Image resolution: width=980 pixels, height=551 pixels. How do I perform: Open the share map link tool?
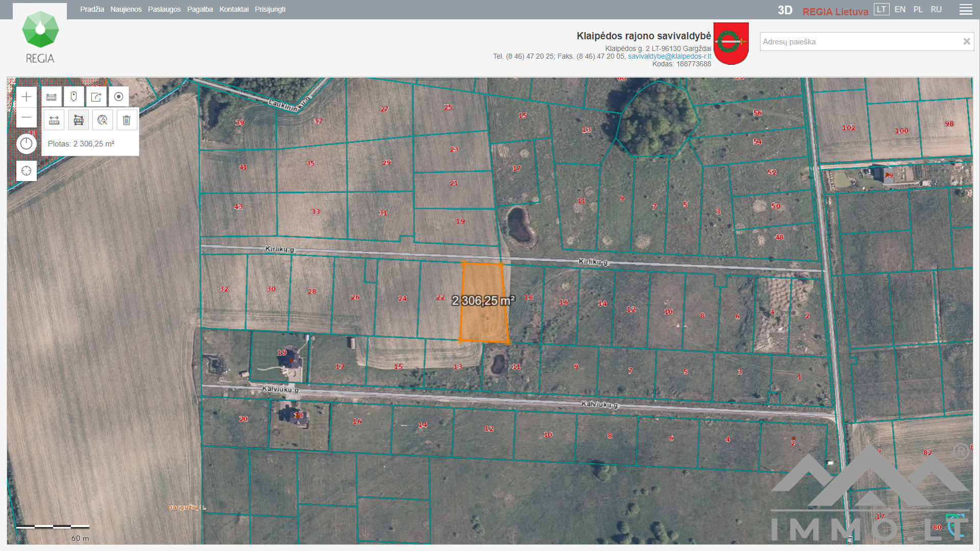[x=96, y=96]
